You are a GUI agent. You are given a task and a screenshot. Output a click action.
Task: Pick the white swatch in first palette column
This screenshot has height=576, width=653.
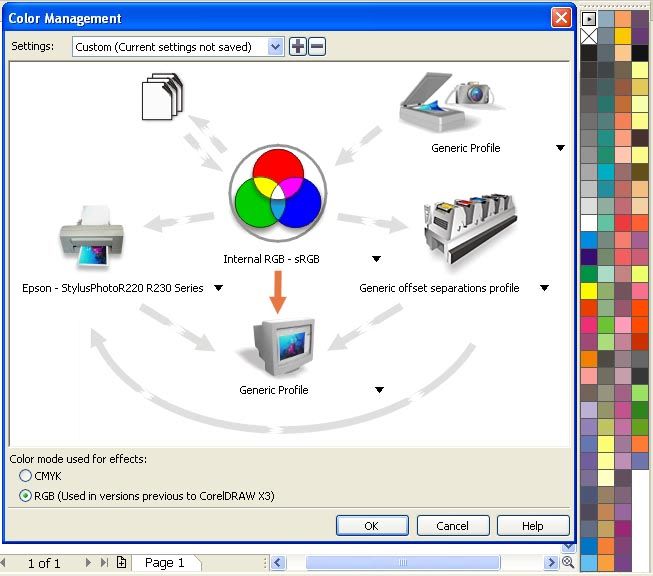point(589,223)
